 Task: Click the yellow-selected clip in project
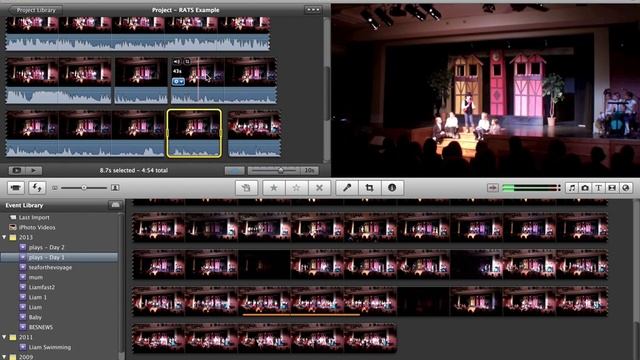tap(194, 133)
